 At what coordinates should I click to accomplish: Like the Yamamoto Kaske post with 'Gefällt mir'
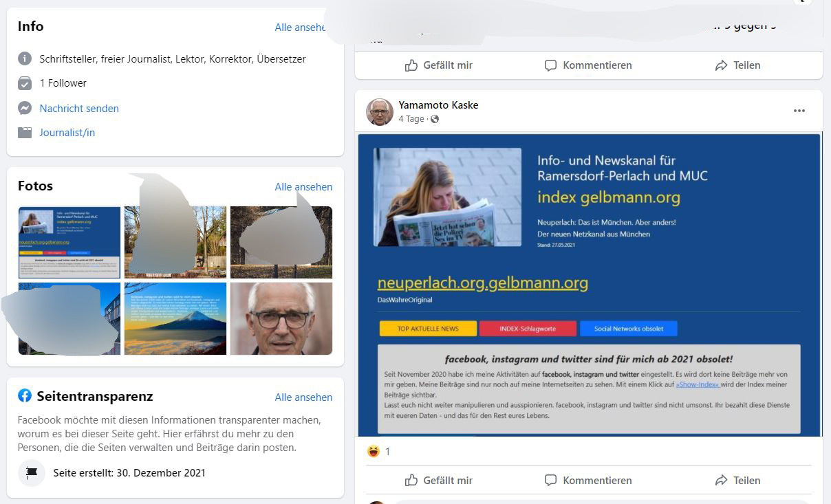coord(438,480)
